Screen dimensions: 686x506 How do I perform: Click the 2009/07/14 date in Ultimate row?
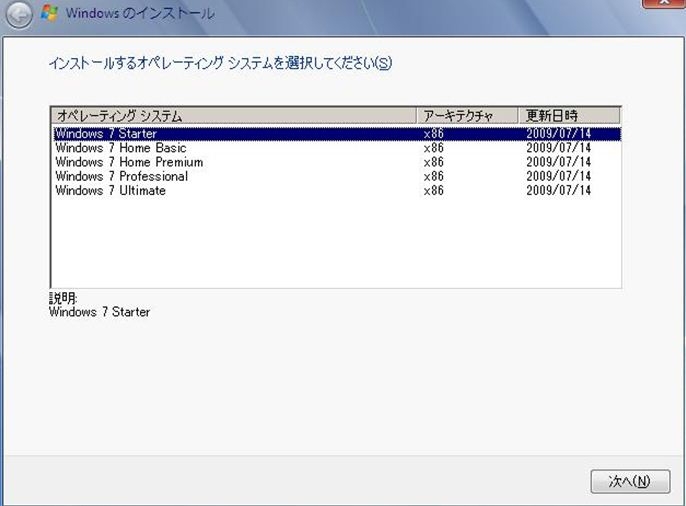click(558, 191)
